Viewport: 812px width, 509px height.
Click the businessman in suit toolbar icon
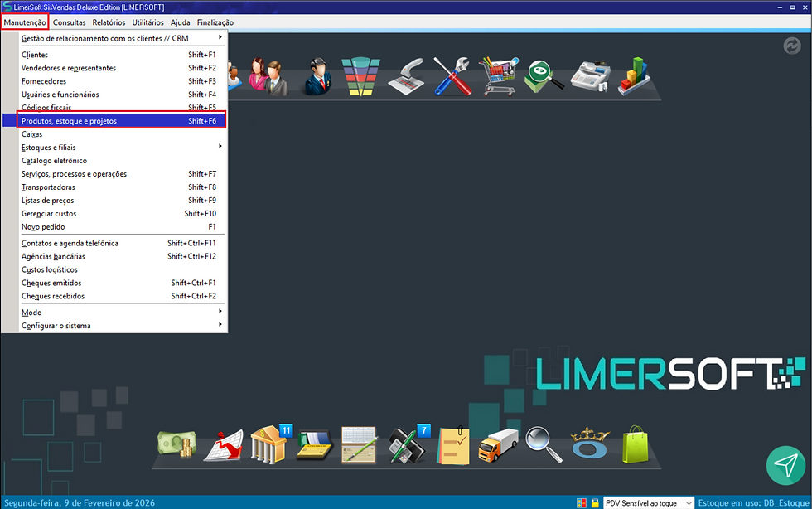318,76
